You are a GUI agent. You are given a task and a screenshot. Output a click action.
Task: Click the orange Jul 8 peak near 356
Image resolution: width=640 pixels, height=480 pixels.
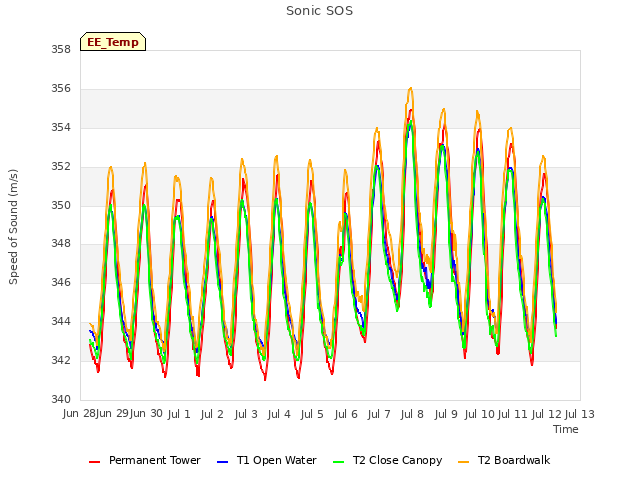pyautogui.click(x=411, y=88)
